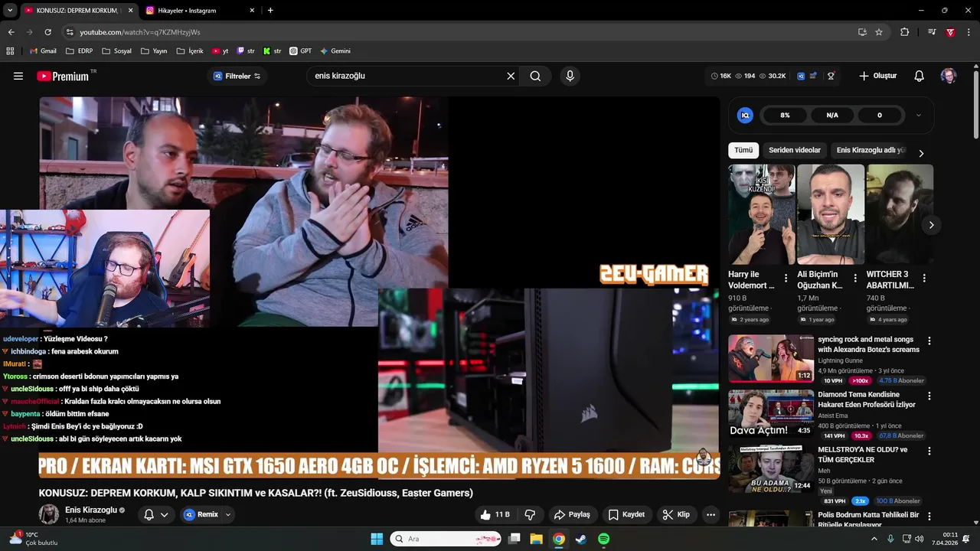This screenshot has width=980, height=551.
Task: Click Paylaş share button
Action: click(x=572, y=514)
